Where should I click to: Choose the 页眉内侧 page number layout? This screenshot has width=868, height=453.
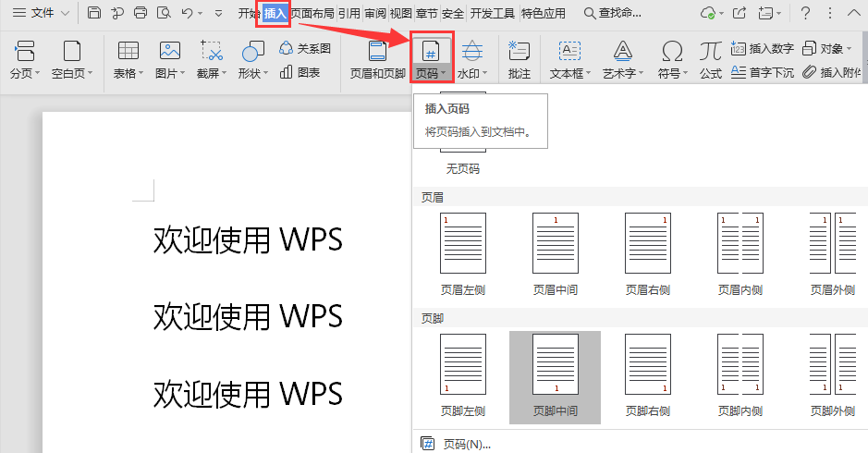[740, 255]
